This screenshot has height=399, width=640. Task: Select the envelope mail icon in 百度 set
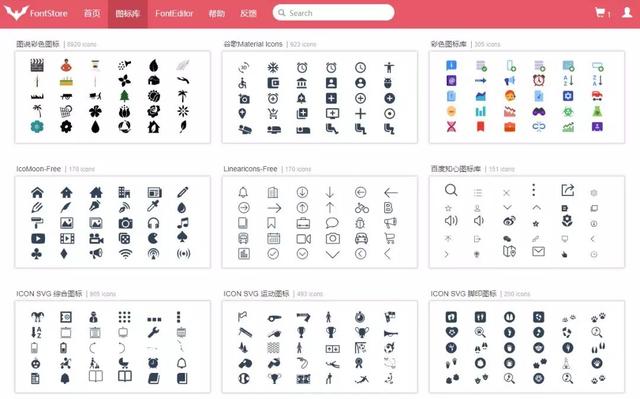[538, 252]
